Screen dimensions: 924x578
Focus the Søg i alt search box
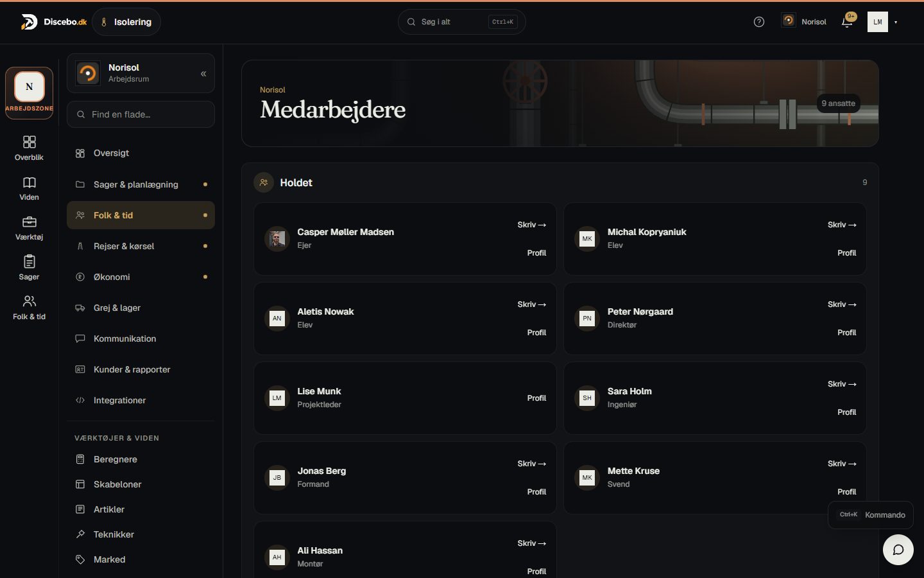coord(462,22)
